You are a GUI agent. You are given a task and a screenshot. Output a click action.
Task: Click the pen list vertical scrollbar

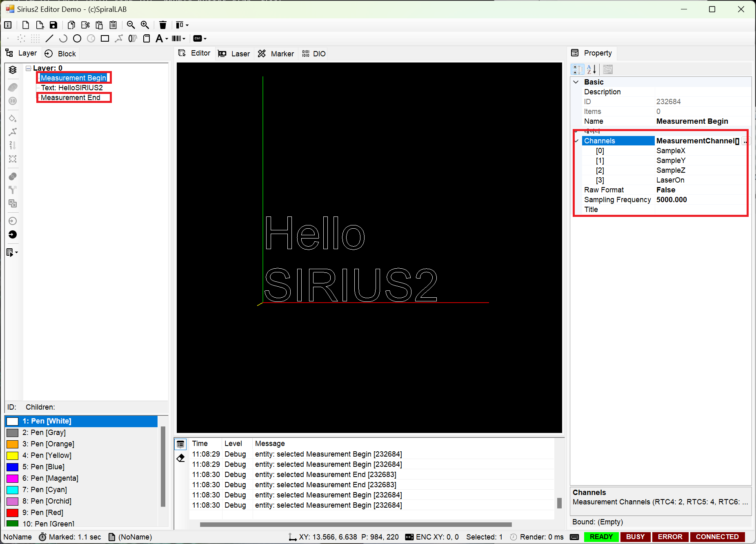(x=163, y=466)
